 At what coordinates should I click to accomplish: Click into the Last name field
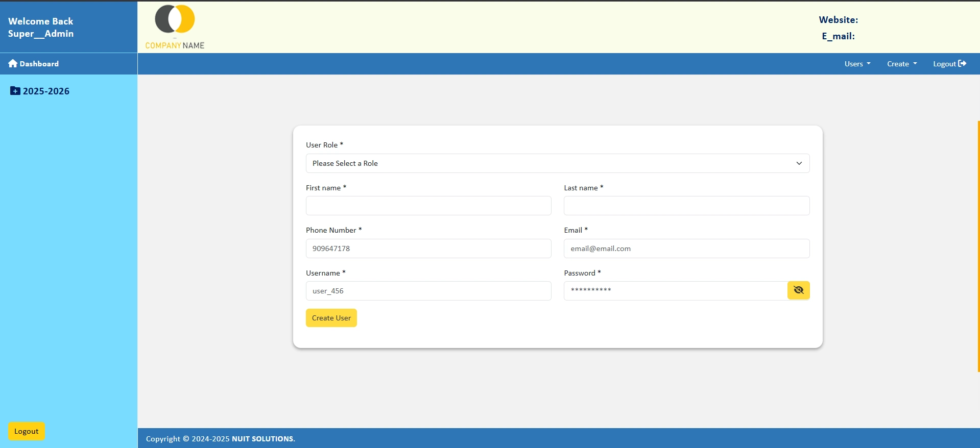pos(686,206)
